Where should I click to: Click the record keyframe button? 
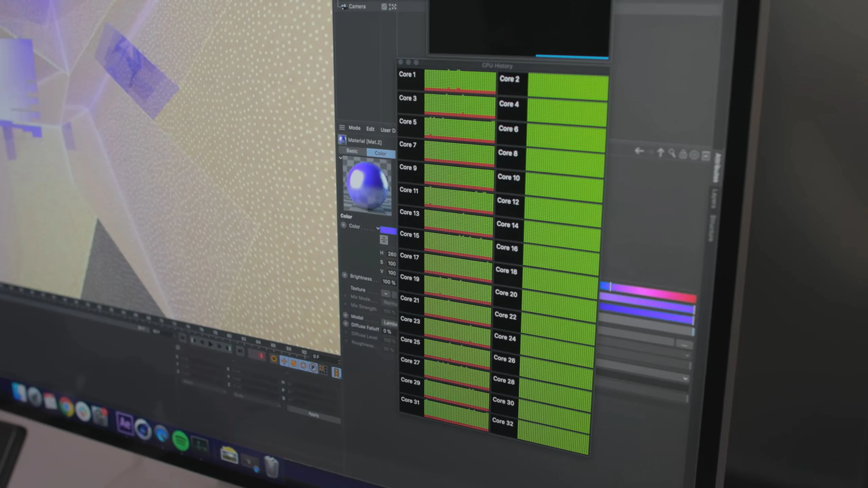tap(261, 356)
